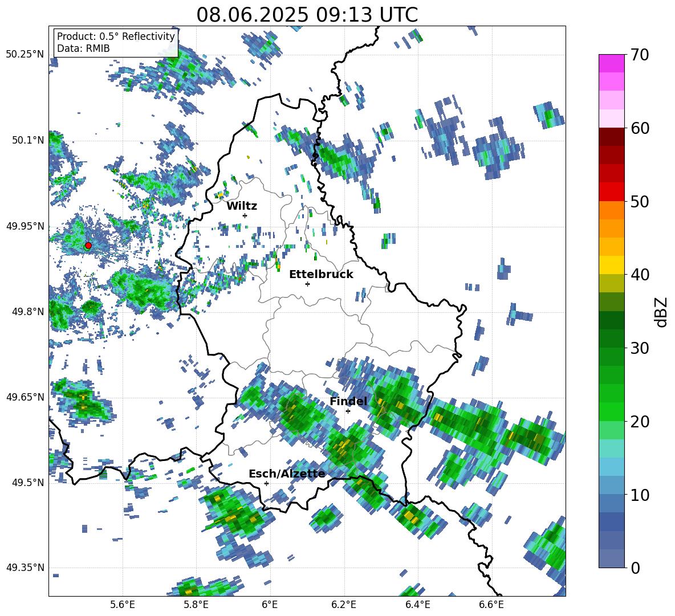Viewport: 675px width, 616px height.
Task: Click the 'Product: 0.5° Reflectivity' text
Action: (x=116, y=36)
